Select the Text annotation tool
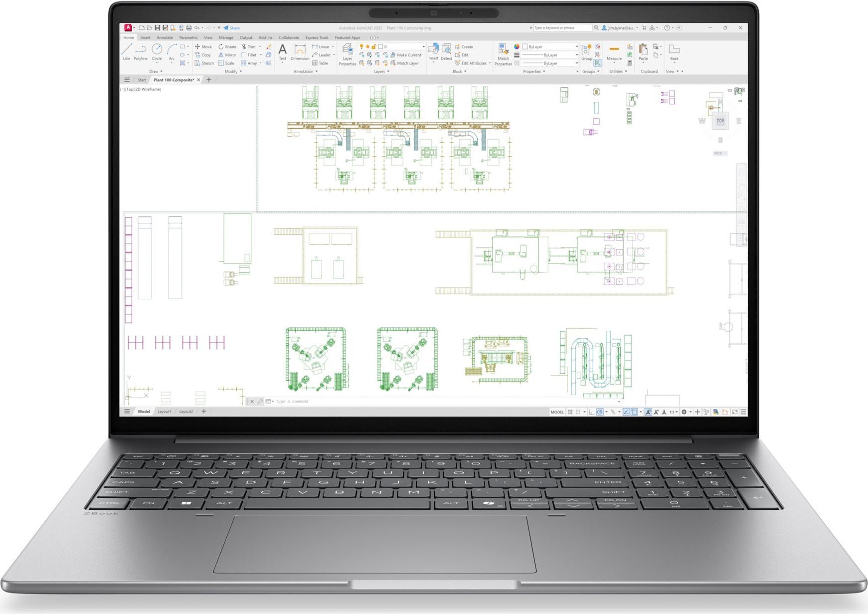 click(x=283, y=52)
